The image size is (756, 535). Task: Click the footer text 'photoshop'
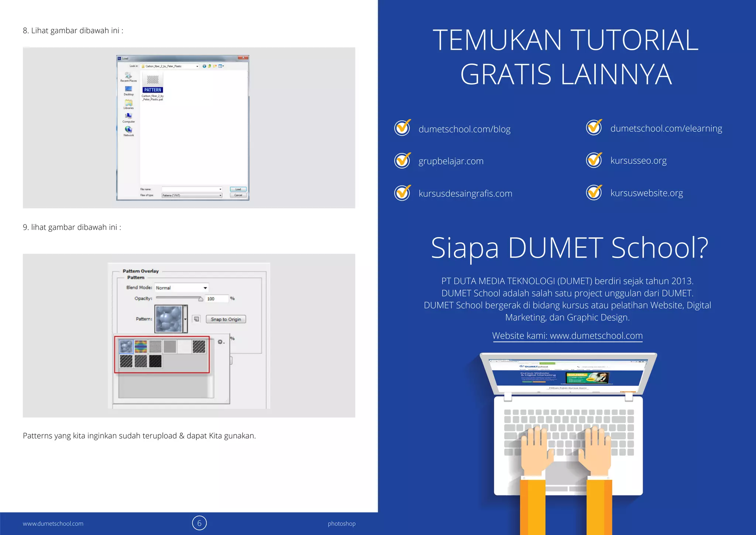[341, 524]
